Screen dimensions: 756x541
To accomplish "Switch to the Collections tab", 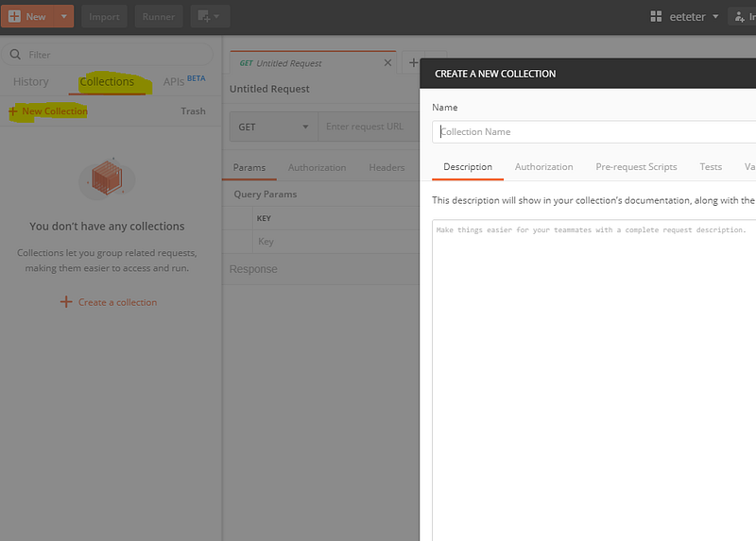I will pyautogui.click(x=107, y=82).
